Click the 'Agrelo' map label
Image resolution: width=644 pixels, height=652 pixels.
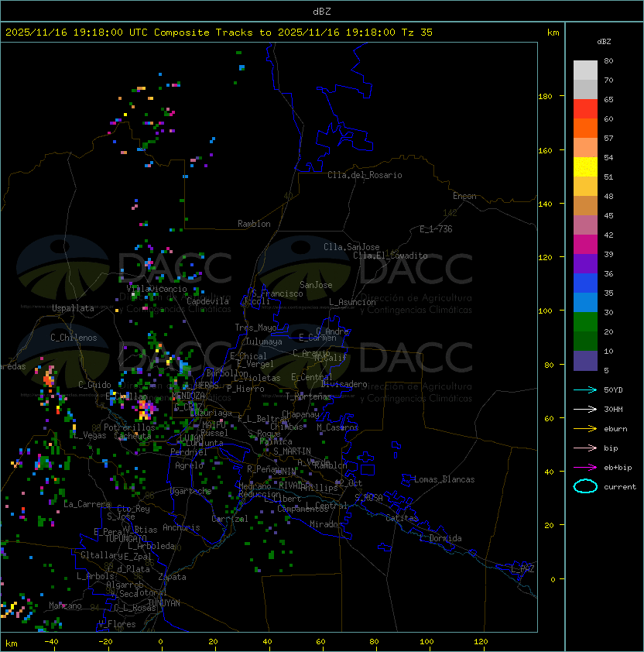[x=189, y=465]
